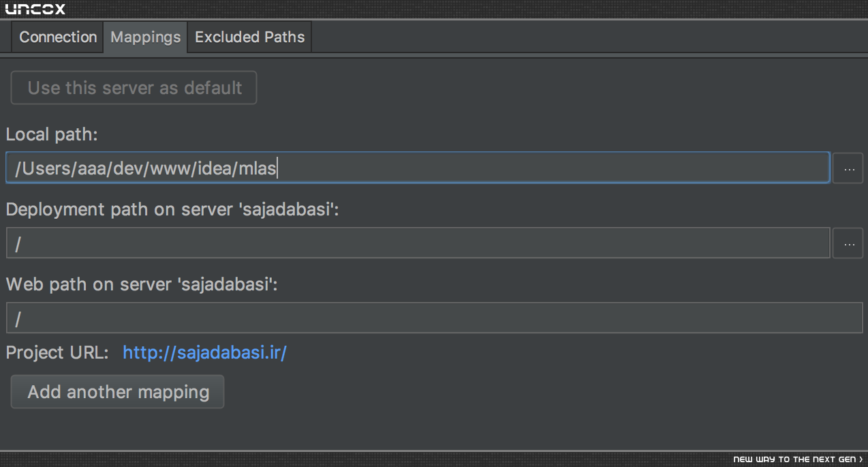This screenshot has height=467, width=868.
Task: Click the 'New way to the next gen' text
Action: [x=794, y=460]
